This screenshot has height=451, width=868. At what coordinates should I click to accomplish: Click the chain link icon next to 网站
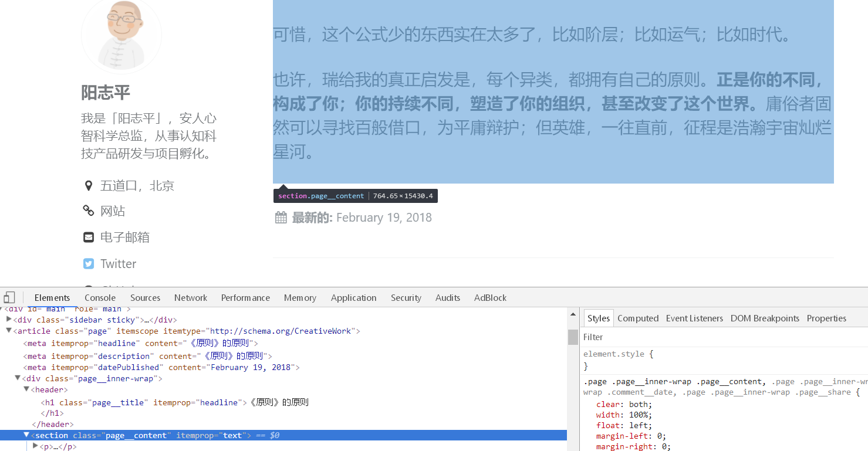coord(89,211)
